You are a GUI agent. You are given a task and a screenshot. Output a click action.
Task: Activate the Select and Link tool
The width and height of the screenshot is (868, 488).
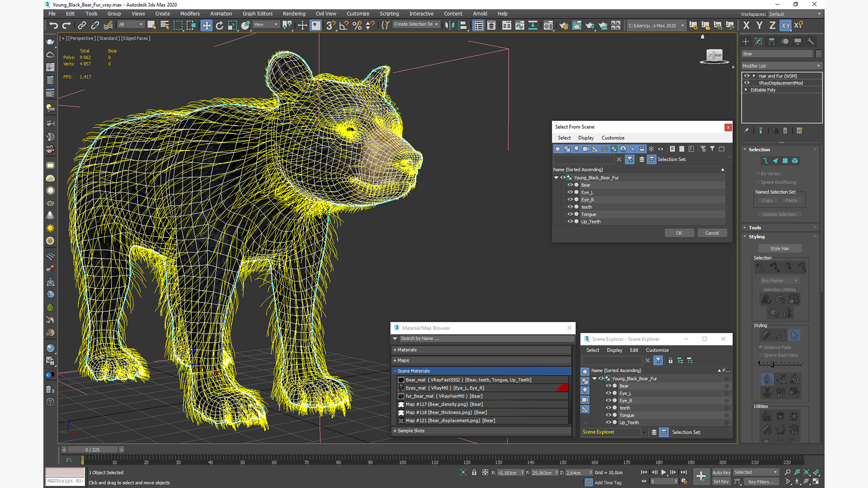82,25
